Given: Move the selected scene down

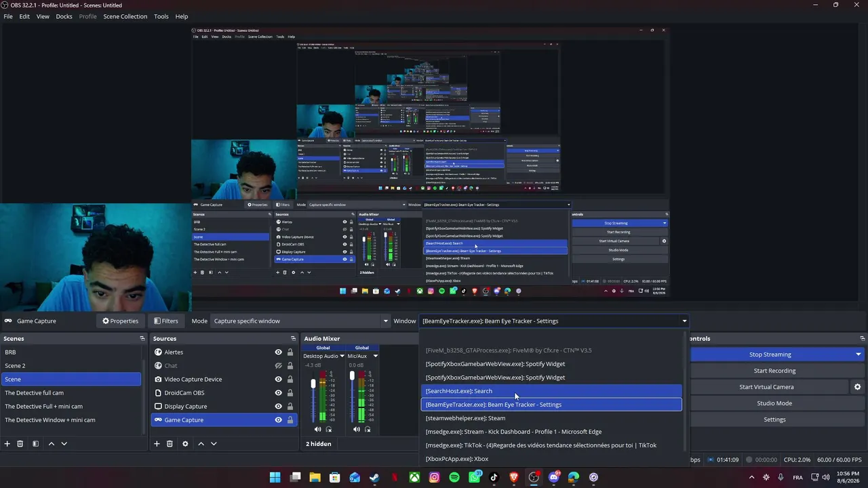Looking at the screenshot, I should 64,444.
